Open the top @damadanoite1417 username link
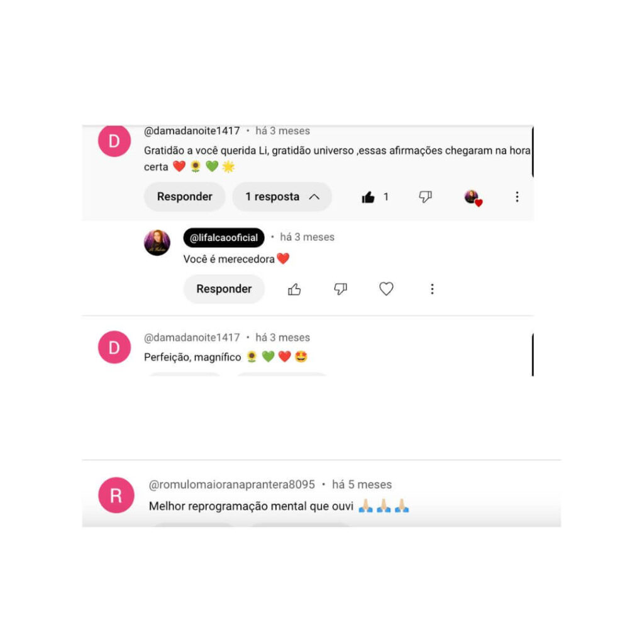This screenshot has height=644, width=644. tap(192, 131)
